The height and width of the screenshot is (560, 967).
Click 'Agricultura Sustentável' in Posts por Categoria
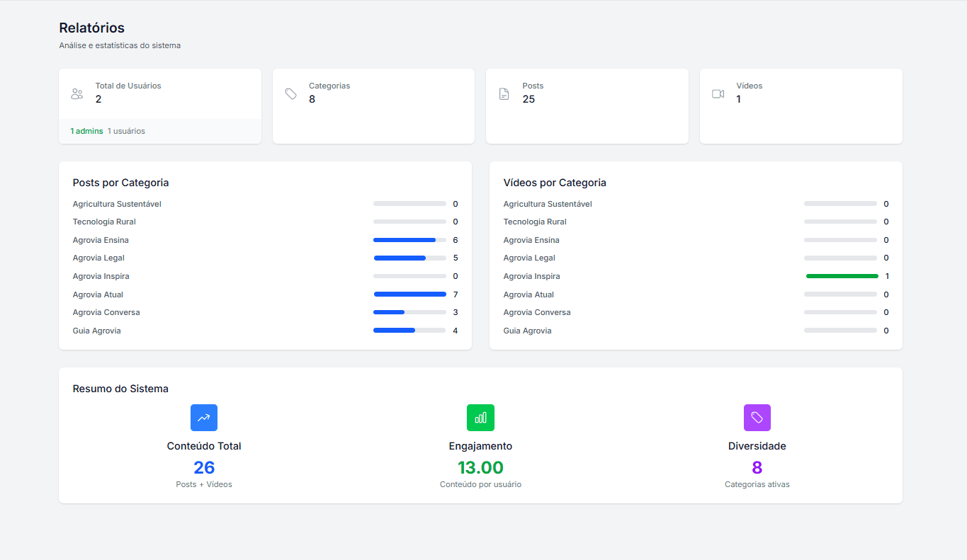(x=117, y=204)
